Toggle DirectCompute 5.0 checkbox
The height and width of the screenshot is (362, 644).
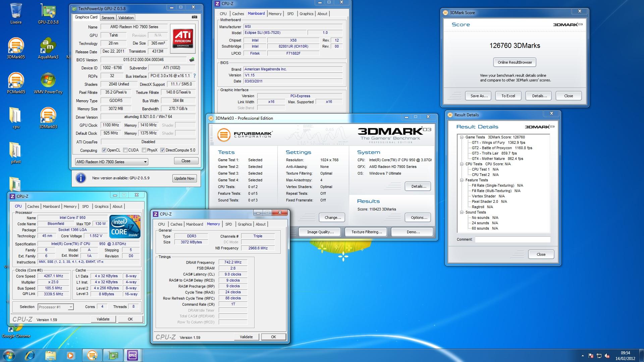tap(162, 150)
